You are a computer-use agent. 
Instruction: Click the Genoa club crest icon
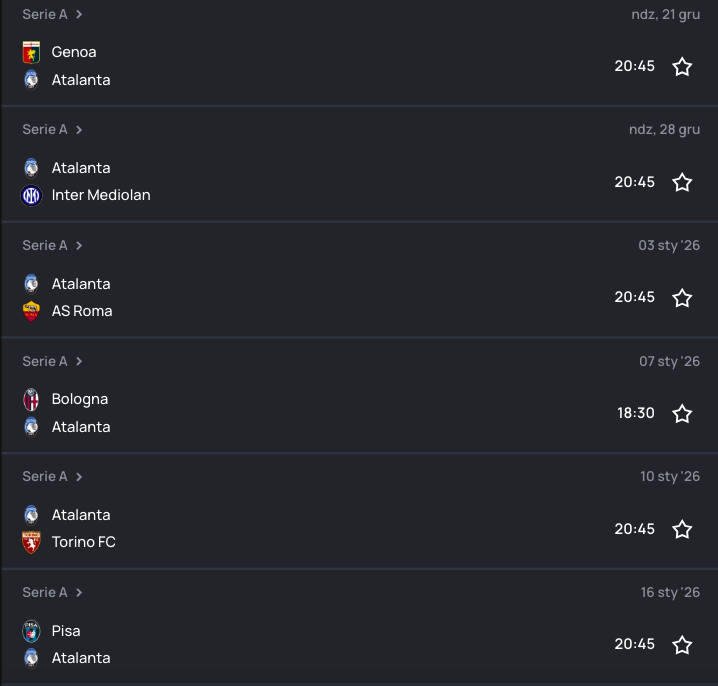[31, 52]
